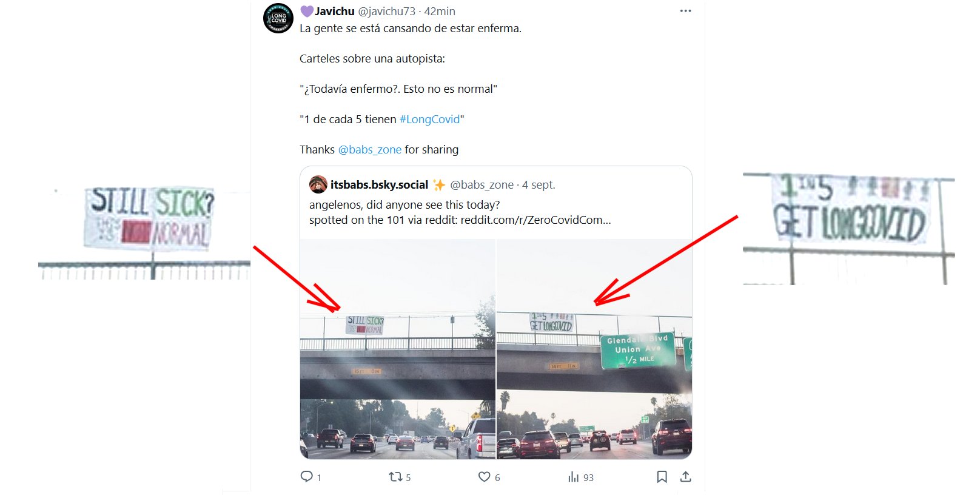Click Javichu's Long Covid profile avatar
The width and height of the screenshot is (980, 495).
pos(278,18)
